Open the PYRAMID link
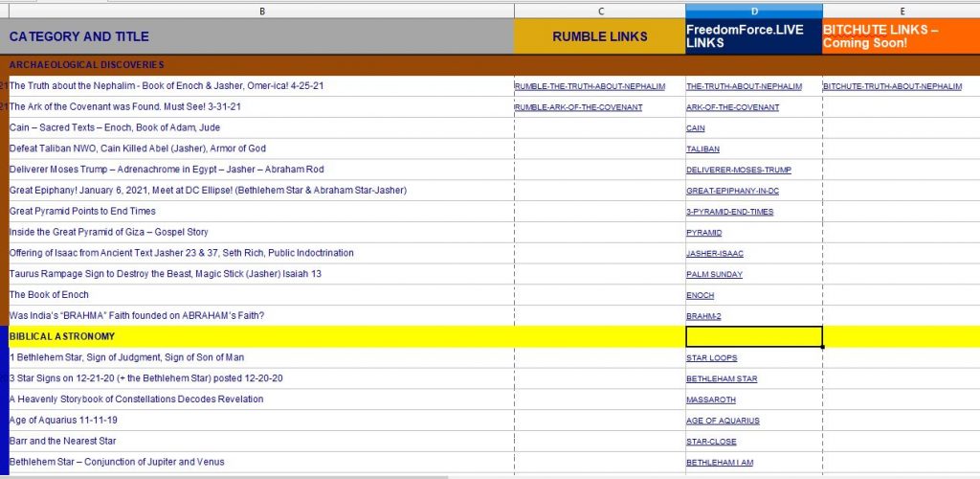 [703, 233]
